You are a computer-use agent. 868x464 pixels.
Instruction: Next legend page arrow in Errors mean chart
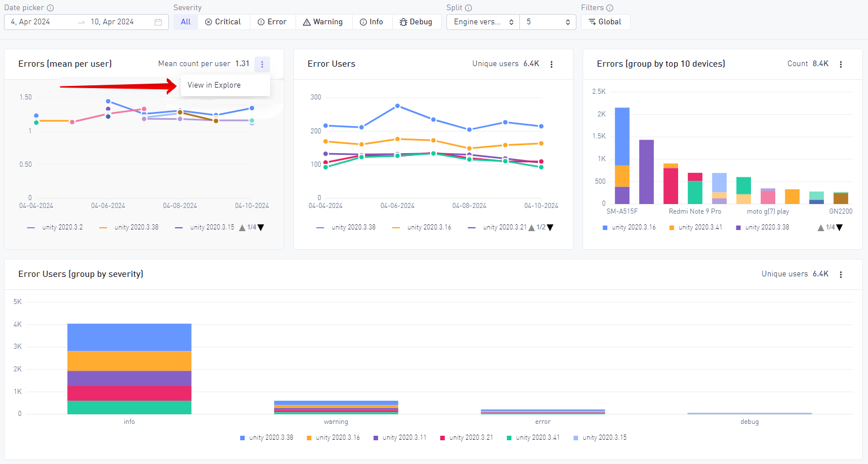(261, 228)
